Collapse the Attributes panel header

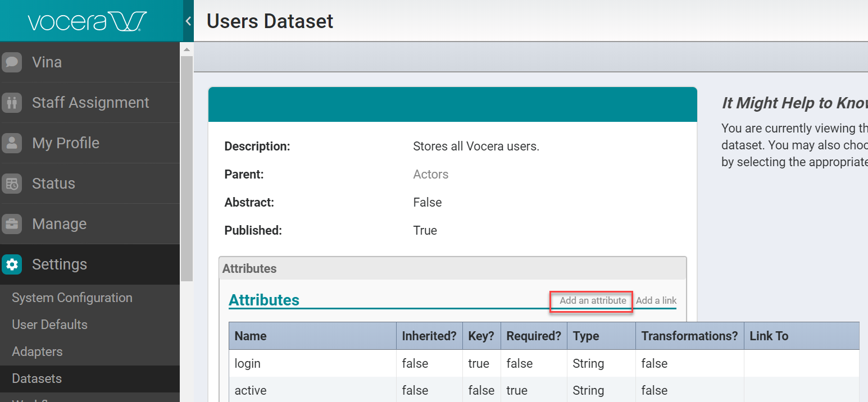[x=249, y=268]
